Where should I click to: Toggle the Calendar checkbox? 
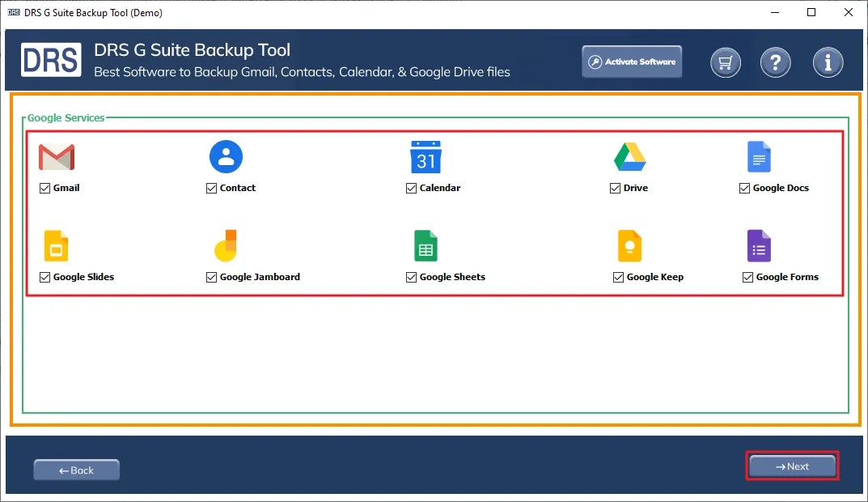pos(411,189)
